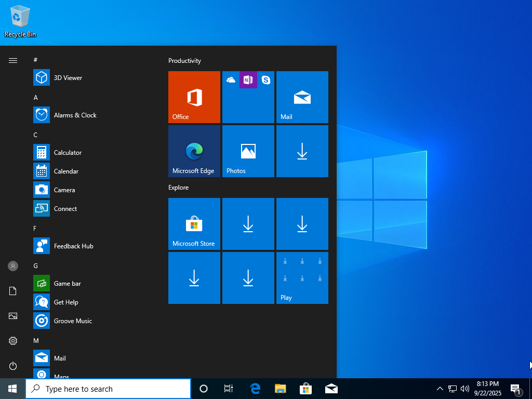Image resolution: width=532 pixels, height=399 pixels.
Task: Click the taskbar search box
Action: [x=108, y=389]
